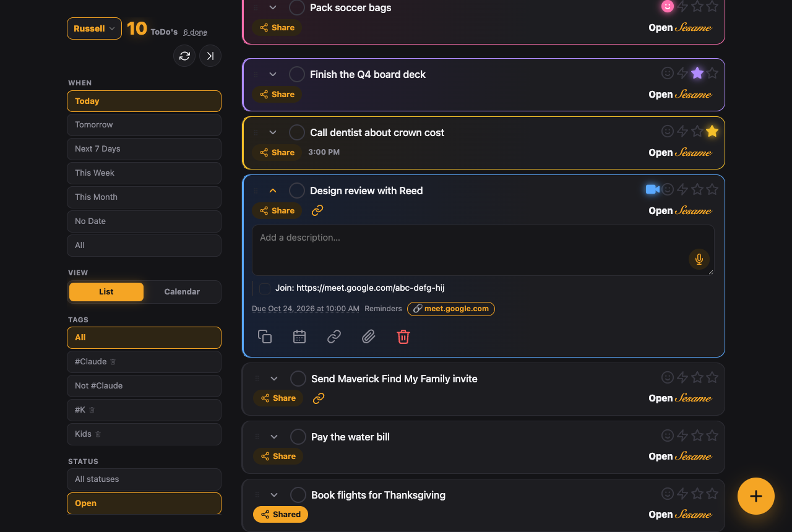Click the purple star on Q4 board deck
The height and width of the screenshot is (532, 792).
pos(697,73)
